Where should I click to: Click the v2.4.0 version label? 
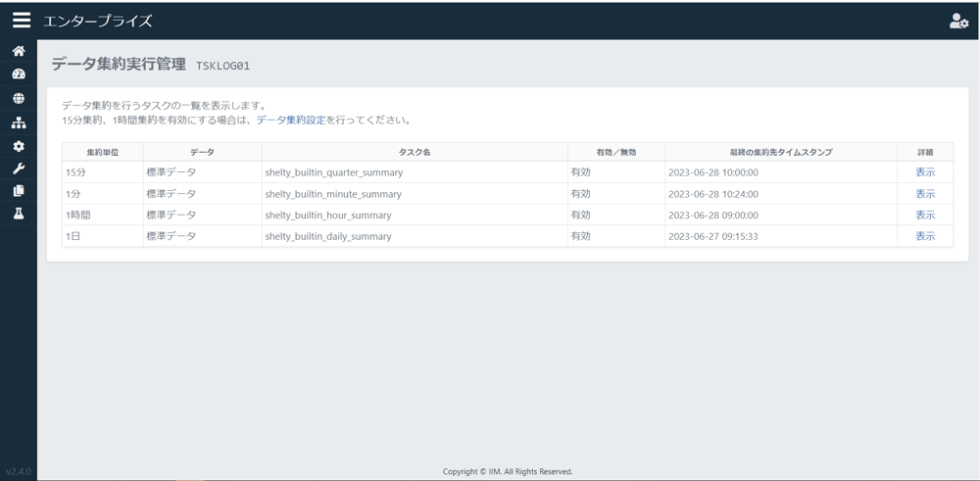[19, 471]
